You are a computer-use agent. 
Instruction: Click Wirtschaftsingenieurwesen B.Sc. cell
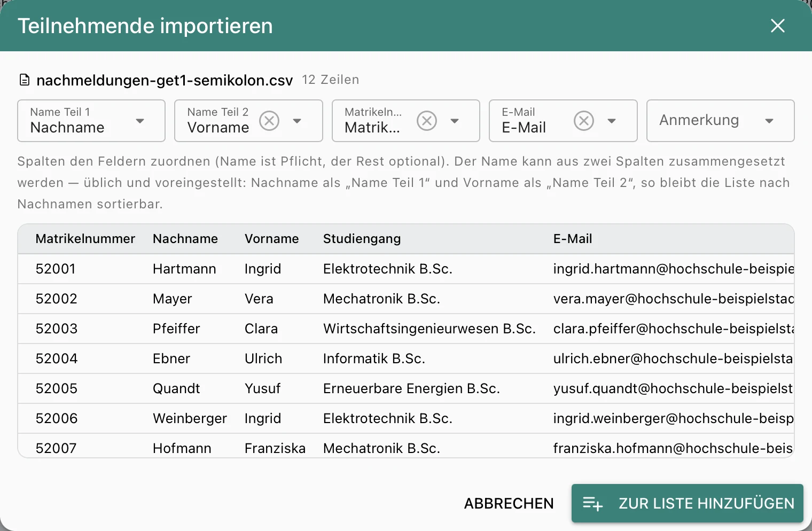(x=430, y=329)
